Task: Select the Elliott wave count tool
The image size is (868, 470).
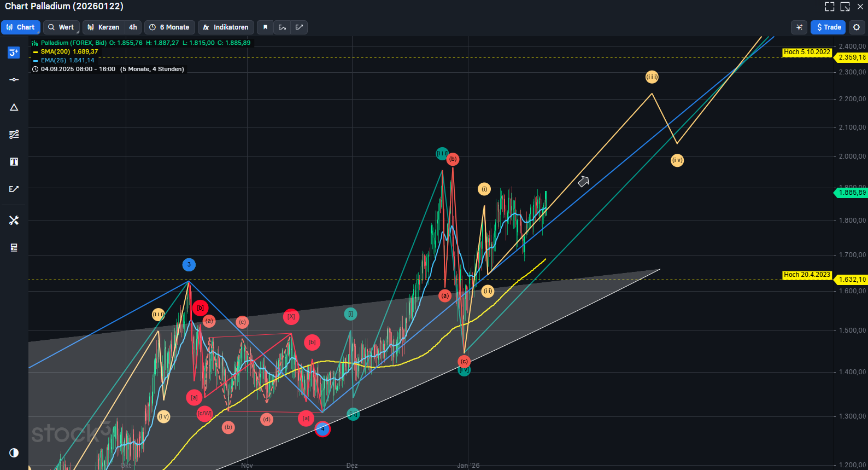Action: click(14, 53)
